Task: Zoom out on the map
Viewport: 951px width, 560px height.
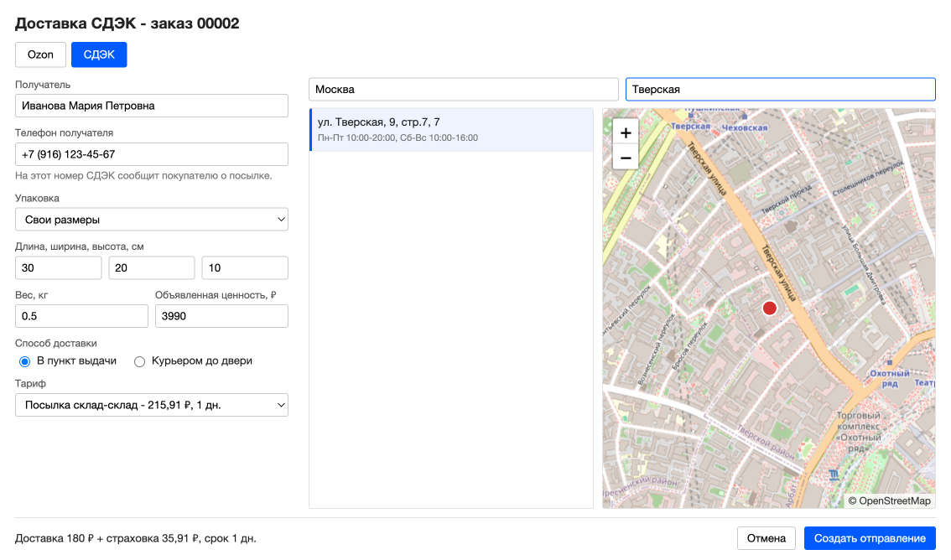Action: (x=626, y=158)
